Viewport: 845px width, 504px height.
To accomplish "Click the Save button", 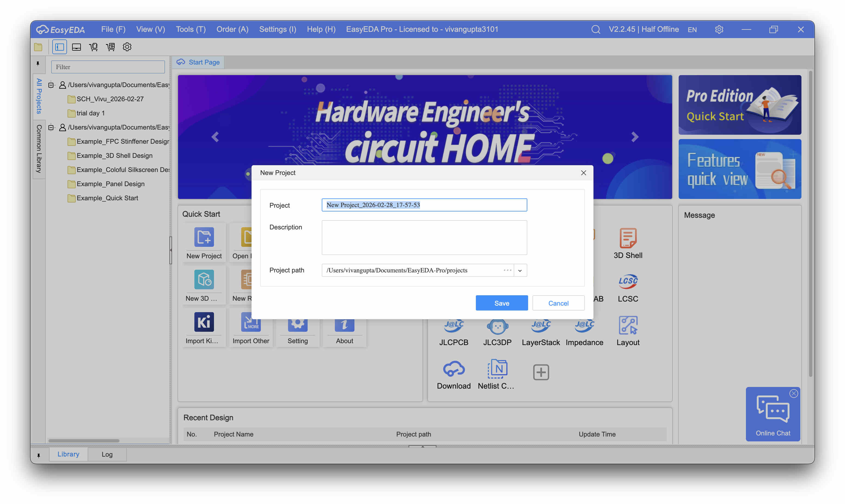I will [501, 303].
